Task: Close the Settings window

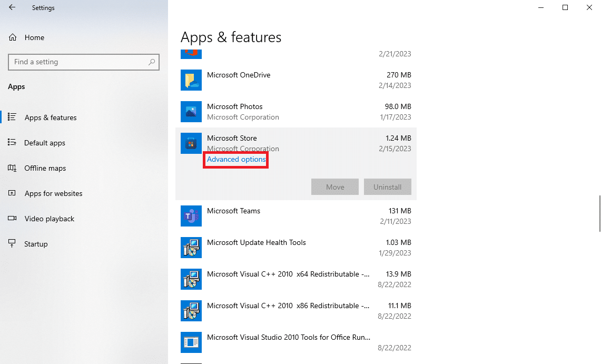Action: 589,7
